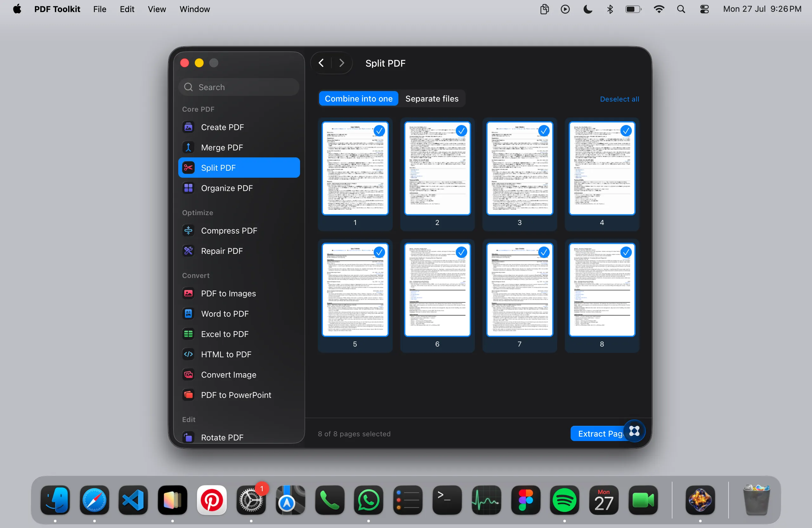Viewport: 812px width, 528px height.
Task: Open the Apple menu
Action: (x=17, y=9)
